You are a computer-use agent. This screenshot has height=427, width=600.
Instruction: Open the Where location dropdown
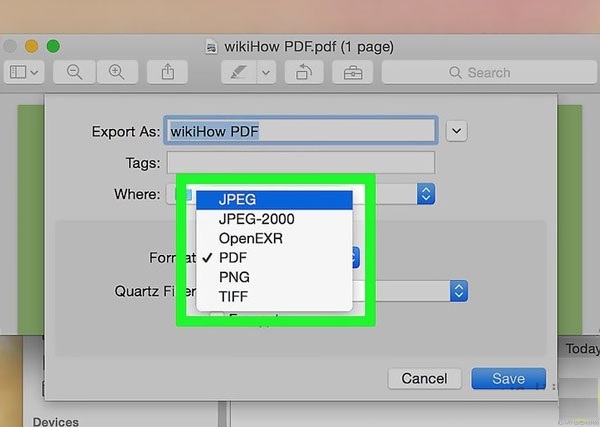425,194
